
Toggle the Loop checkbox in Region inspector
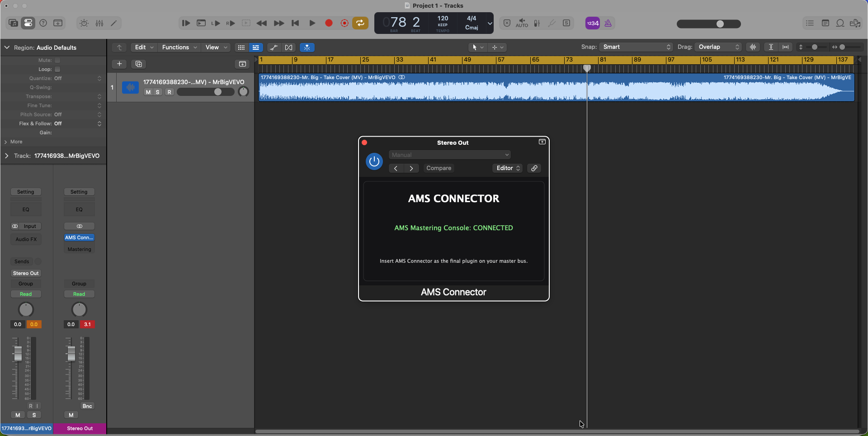[57, 69]
